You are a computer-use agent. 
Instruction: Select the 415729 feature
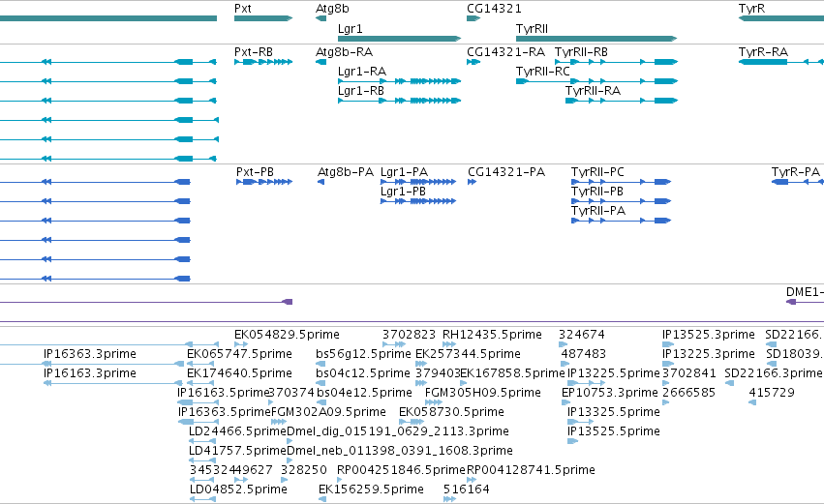point(752,402)
